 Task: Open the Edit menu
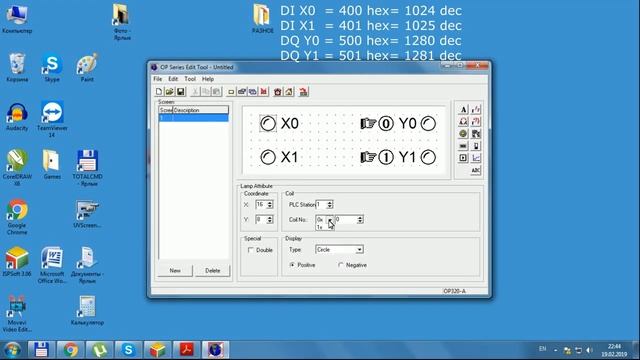(173, 79)
